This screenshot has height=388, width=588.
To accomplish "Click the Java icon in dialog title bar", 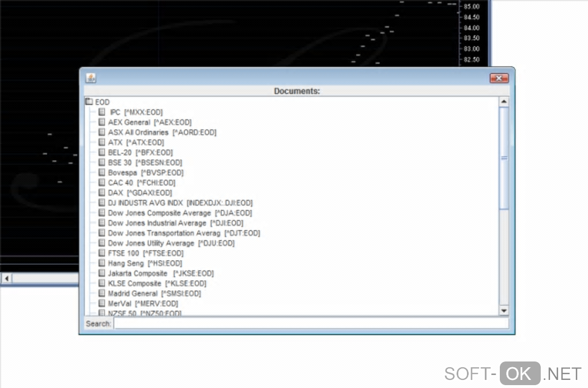I will pos(91,78).
